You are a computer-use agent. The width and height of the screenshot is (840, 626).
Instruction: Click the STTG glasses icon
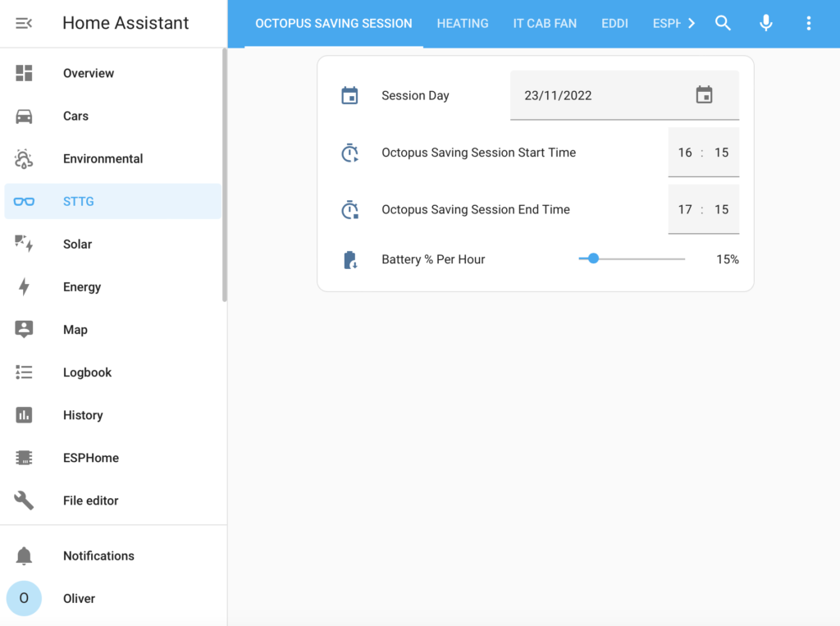coord(24,202)
